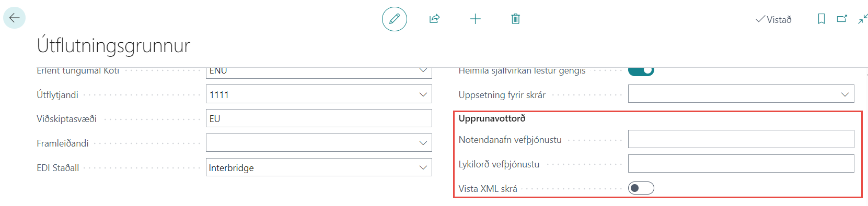
Task: Open the share icon
Action: point(434,19)
